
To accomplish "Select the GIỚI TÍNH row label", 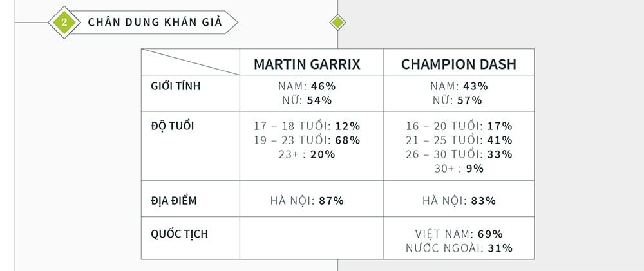I will 175,87.
